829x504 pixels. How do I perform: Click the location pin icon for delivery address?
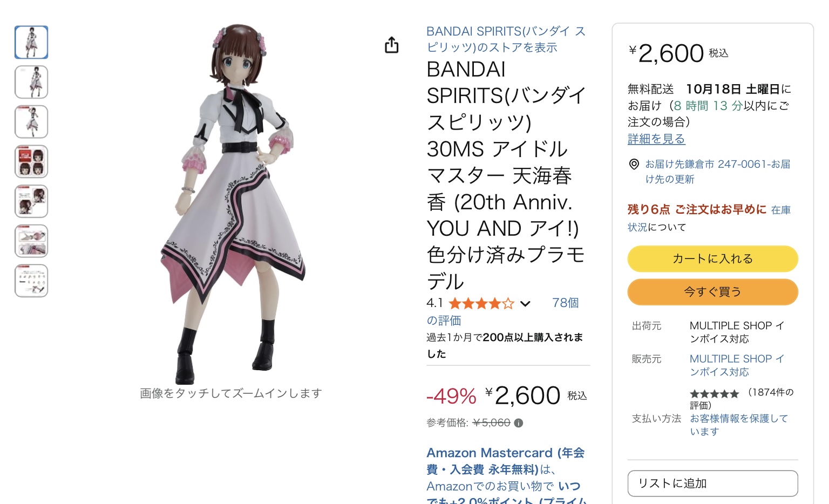tap(634, 165)
